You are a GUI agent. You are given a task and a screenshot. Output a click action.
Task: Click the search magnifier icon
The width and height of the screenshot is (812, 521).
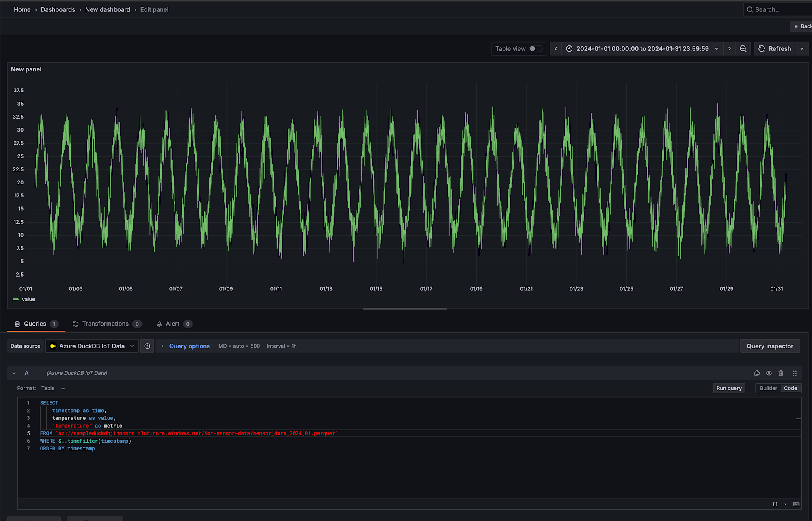(x=749, y=9)
